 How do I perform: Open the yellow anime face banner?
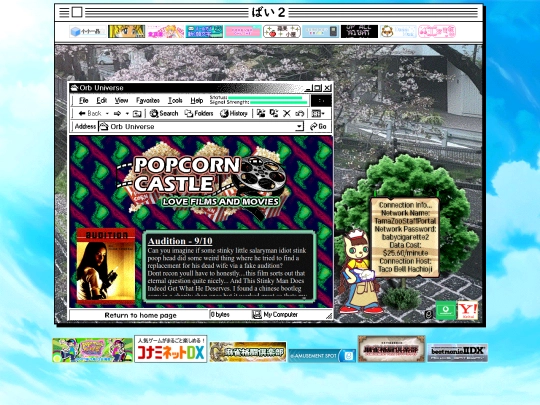[x=126, y=31]
